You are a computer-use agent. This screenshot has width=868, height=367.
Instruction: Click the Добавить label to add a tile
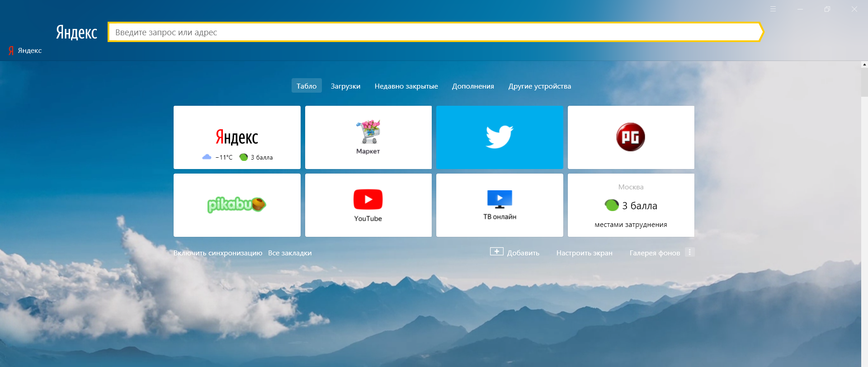(x=523, y=253)
